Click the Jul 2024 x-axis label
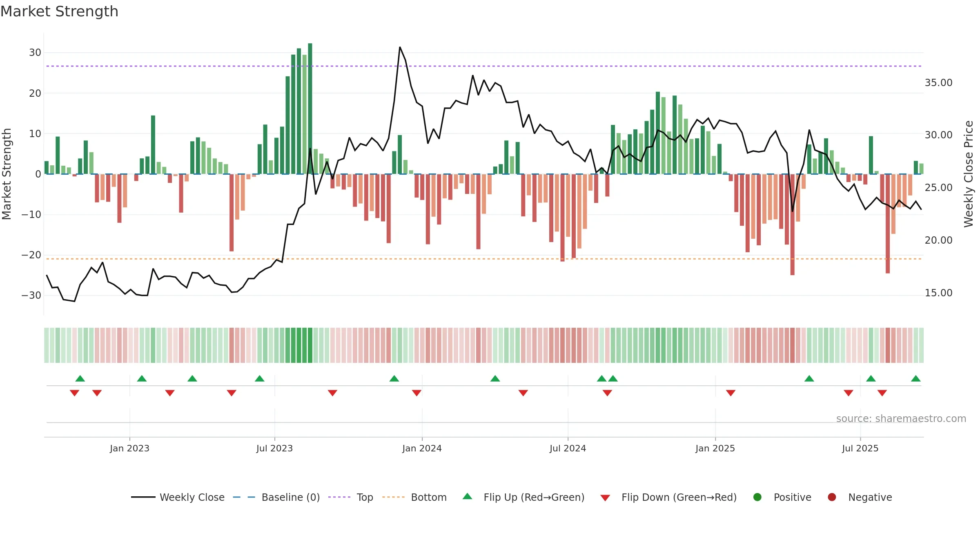 point(568,449)
